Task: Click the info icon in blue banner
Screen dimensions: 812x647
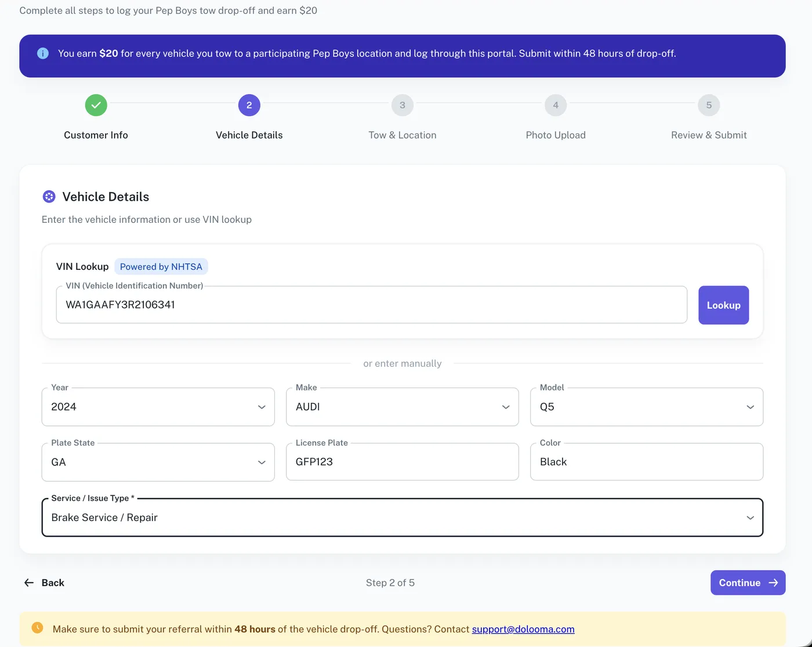Action: pyautogui.click(x=43, y=53)
